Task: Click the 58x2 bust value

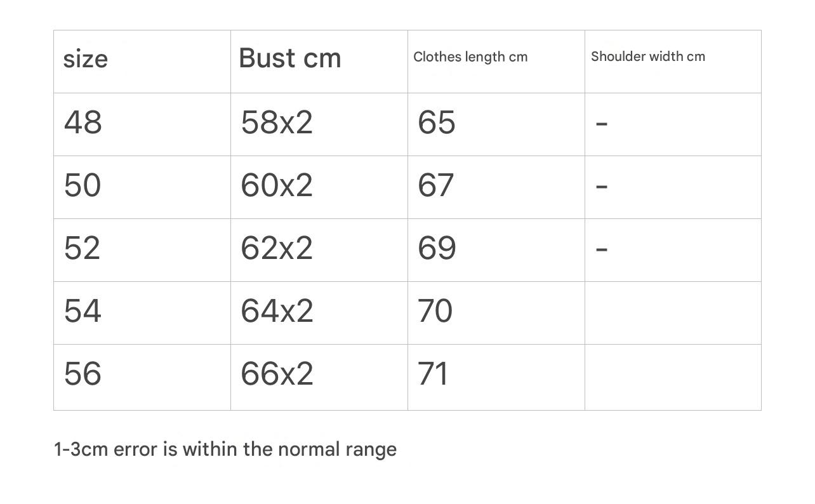Action: pyautogui.click(x=277, y=122)
